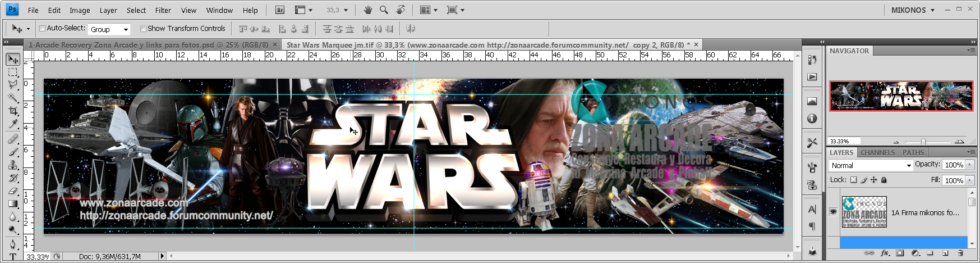Select the Horizontal Type tool
Screen dimensions: 980x263
13,257
